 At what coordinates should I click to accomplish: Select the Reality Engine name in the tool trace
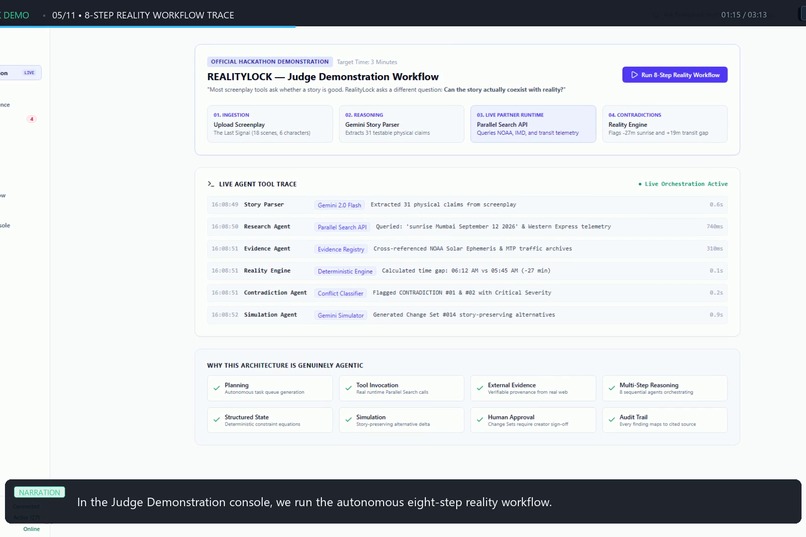[267, 271]
